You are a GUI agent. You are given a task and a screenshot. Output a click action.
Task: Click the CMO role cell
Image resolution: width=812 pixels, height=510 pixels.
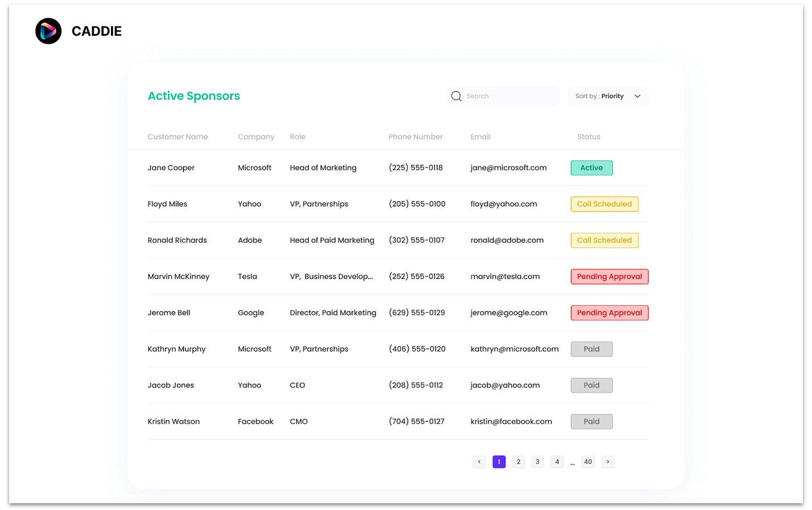point(298,422)
